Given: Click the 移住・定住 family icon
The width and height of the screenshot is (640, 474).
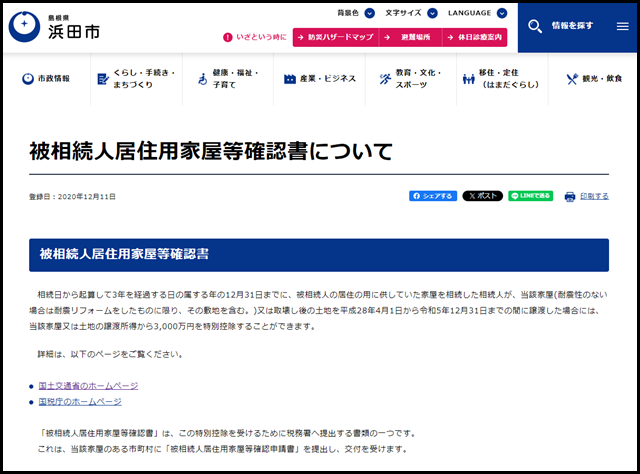Looking at the screenshot, I should [469, 79].
